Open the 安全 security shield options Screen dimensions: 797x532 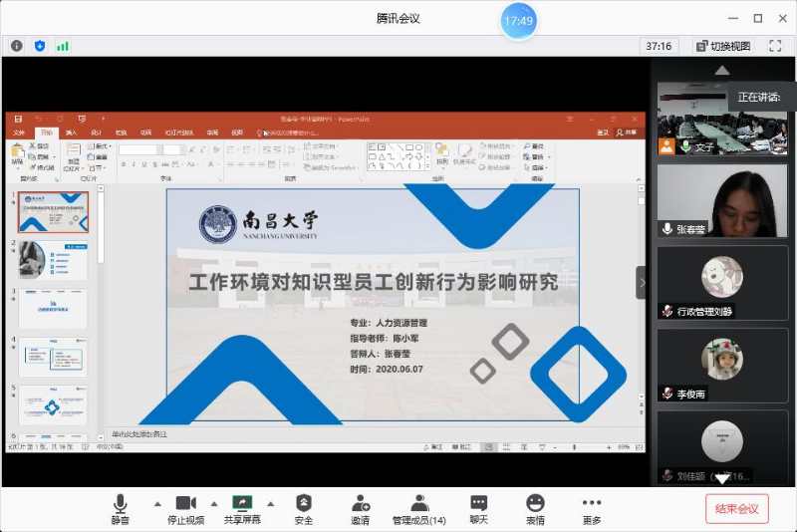coord(304,509)
